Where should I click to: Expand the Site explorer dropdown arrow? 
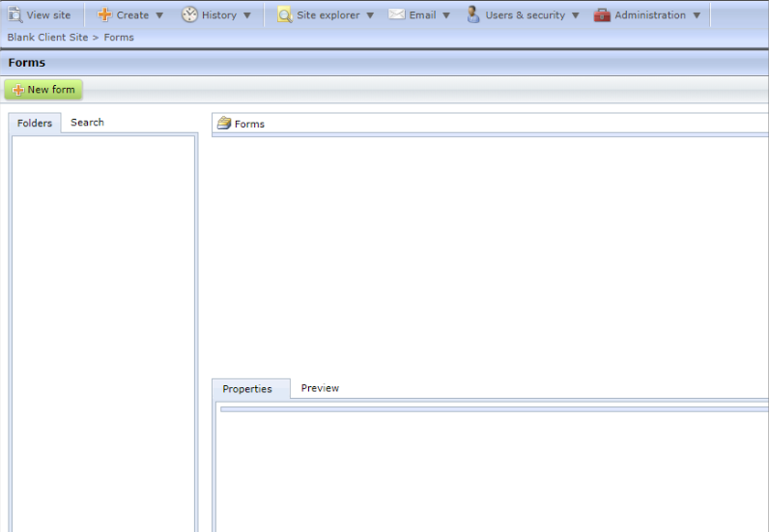point(370,15)
